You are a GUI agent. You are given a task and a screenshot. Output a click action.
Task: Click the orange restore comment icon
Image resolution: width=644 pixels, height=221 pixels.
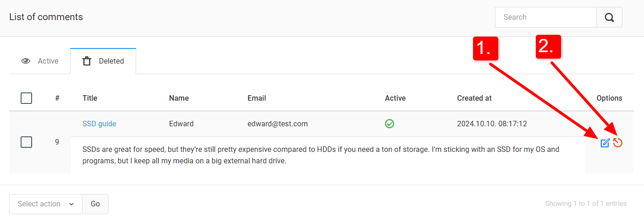[x=618, y=143]
